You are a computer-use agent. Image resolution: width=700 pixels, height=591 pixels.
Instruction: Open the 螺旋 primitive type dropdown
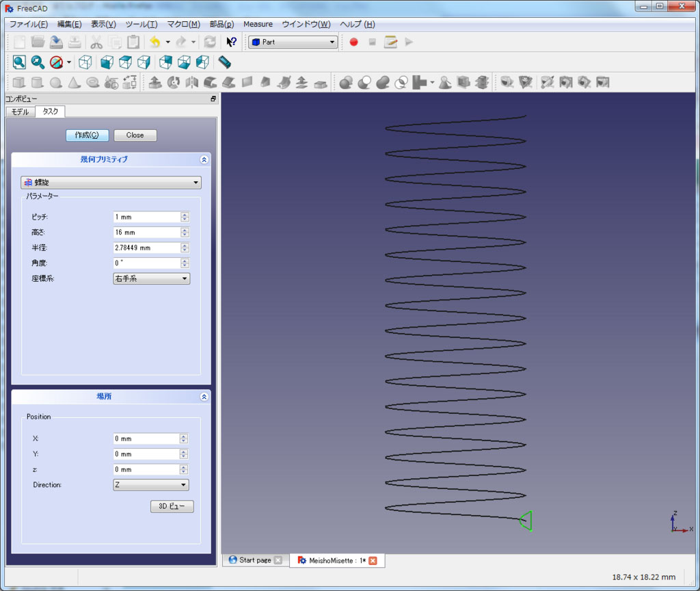pyautogui.click(x=111, y=182)
